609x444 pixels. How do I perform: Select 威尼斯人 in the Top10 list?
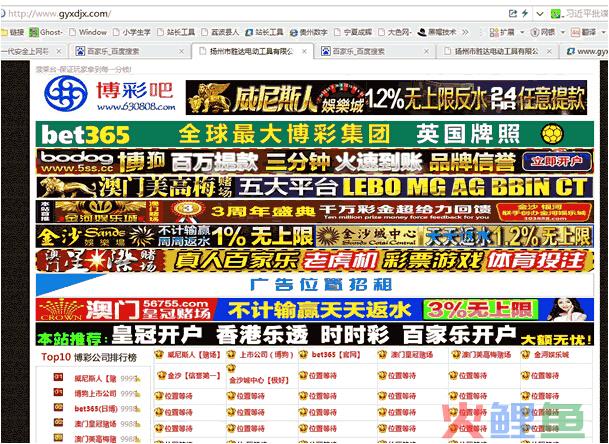[x=95, y=378]
